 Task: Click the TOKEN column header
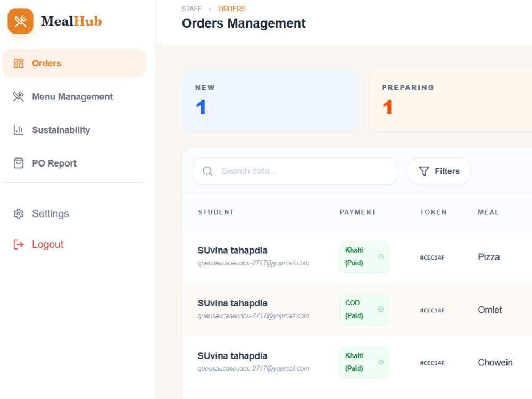(433, 212)
